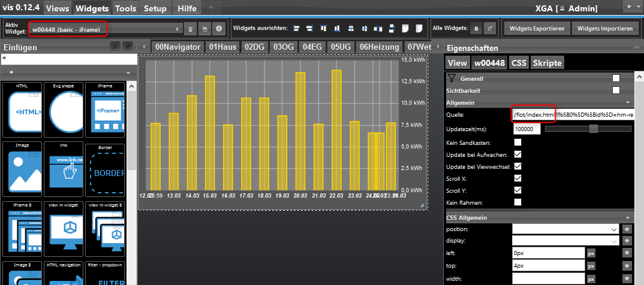Viewport: 644px width, 285px height.
Task: Delete the active widget with trash icon
Action: [190, 28]
